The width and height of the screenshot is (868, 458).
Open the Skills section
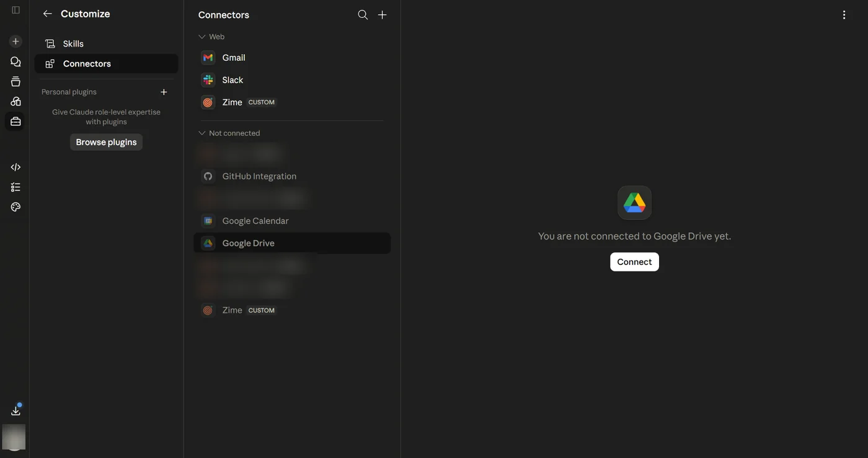106,43
